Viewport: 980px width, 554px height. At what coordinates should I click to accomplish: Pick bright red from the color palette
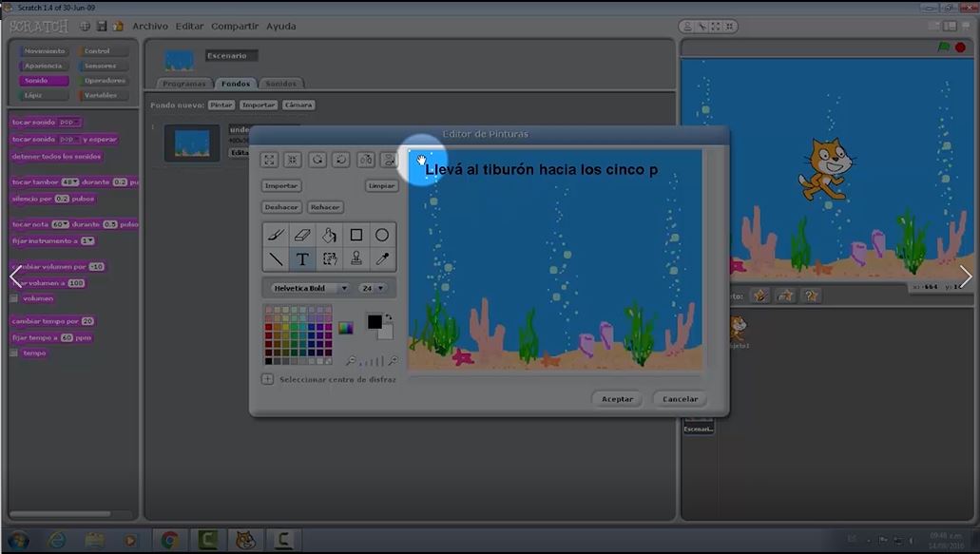(x=269, y=327)
